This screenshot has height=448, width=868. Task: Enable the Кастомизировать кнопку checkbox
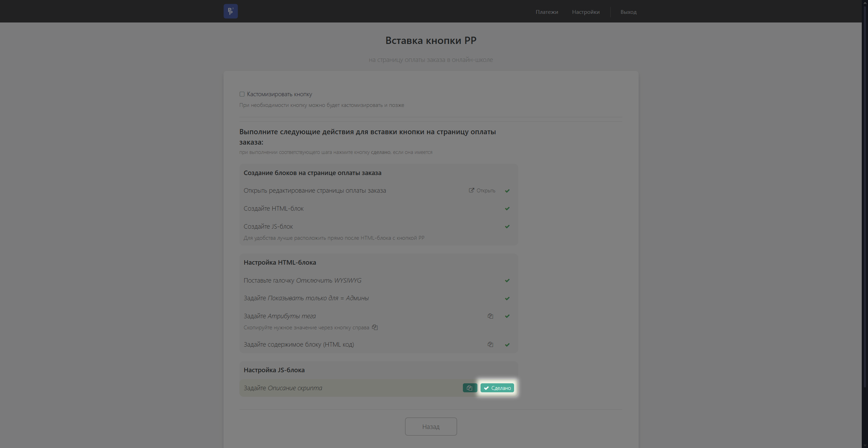[x=242, y=94]
